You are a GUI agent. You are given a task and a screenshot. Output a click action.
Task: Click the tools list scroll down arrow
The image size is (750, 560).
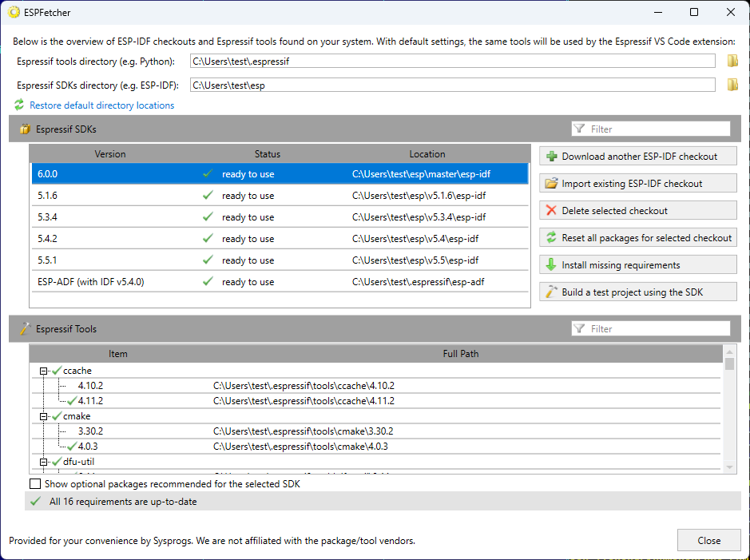tap(729, 467)
